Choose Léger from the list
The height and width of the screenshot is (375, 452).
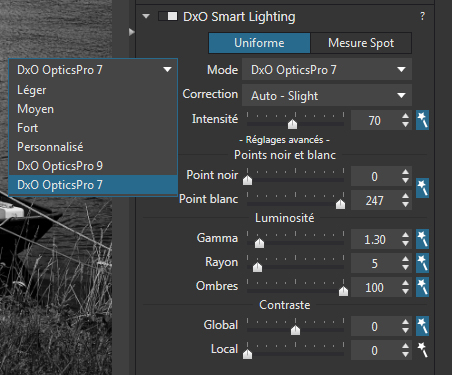(x=93, y=90)
